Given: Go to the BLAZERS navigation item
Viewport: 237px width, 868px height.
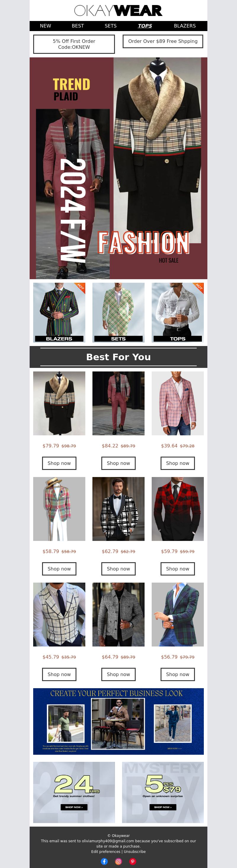Looking at the screenshot, I should pyautogui.click(x=185, y=26).
